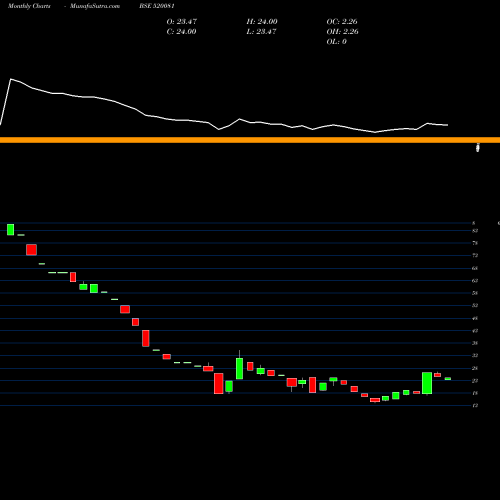Screen dimensions: 500x500
Task: Click the "Monthly Charts" title text
Action: (x=29, y=6)
